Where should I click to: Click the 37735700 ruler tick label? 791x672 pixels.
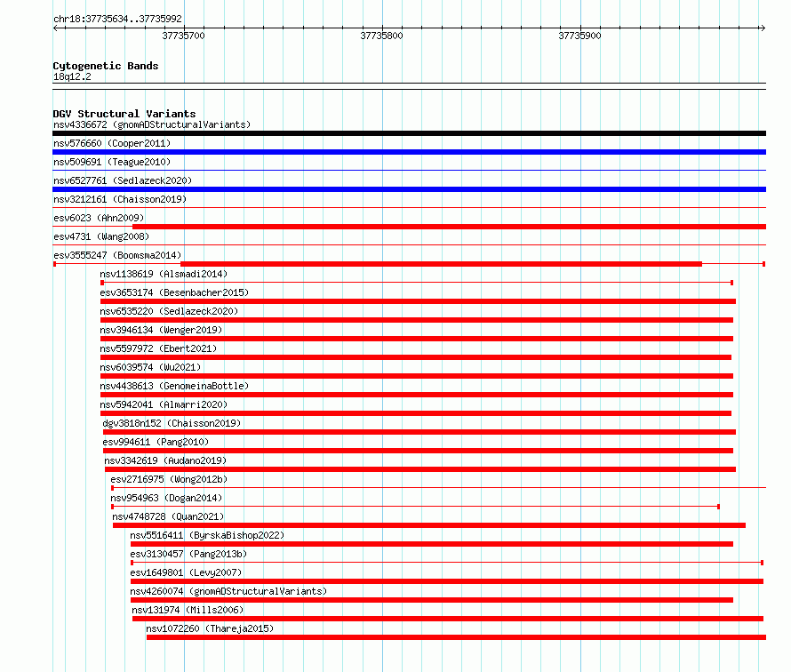tap(184, 36)
